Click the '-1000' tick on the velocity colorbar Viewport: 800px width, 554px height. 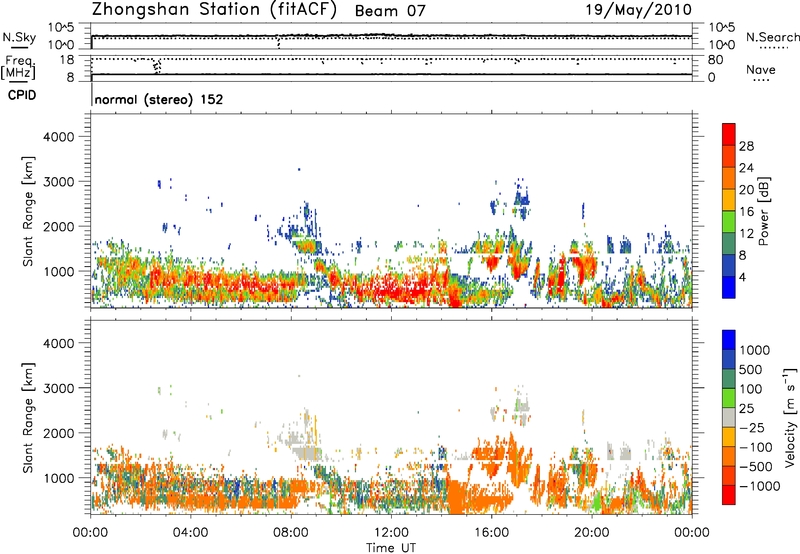pos(760,486)
